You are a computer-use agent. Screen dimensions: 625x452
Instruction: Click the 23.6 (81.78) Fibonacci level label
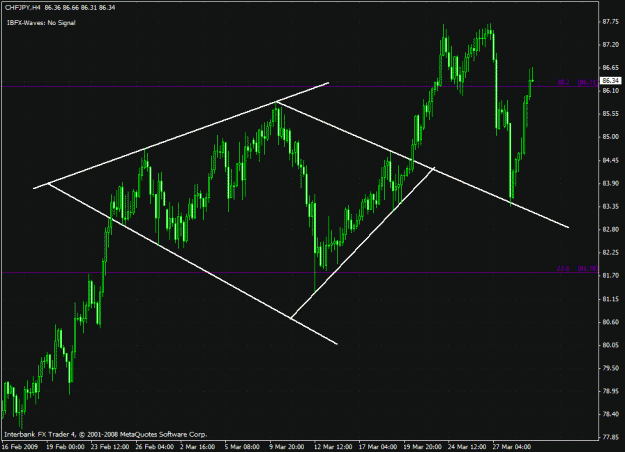577,269
